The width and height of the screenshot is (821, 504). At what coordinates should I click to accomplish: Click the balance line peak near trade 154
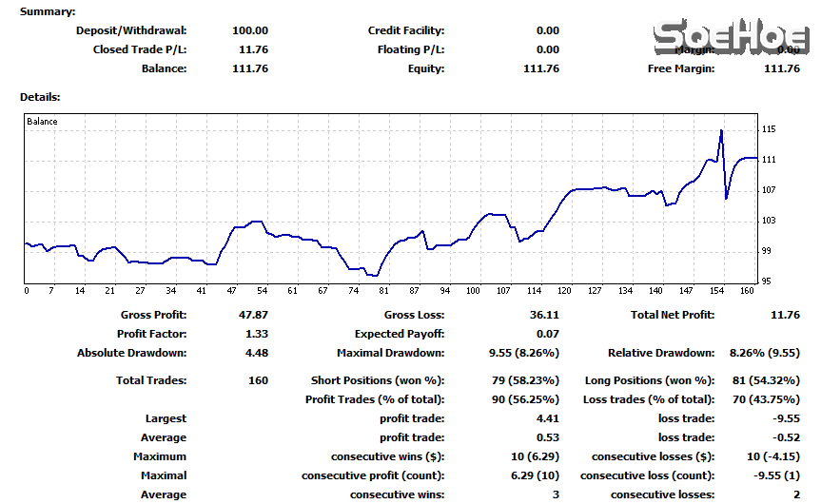click(722, 131)
